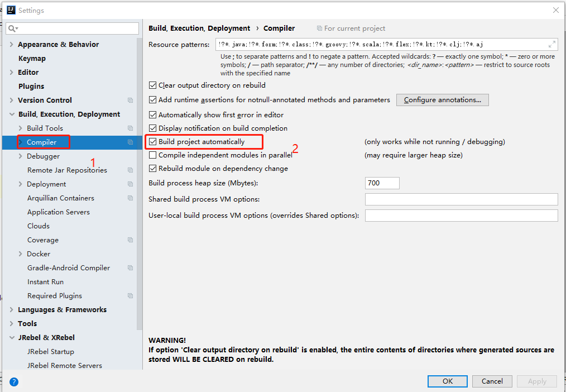Close the Settings dialog with X
The image size is (566, 392).
pyautogui.click(x=556, y=10)
